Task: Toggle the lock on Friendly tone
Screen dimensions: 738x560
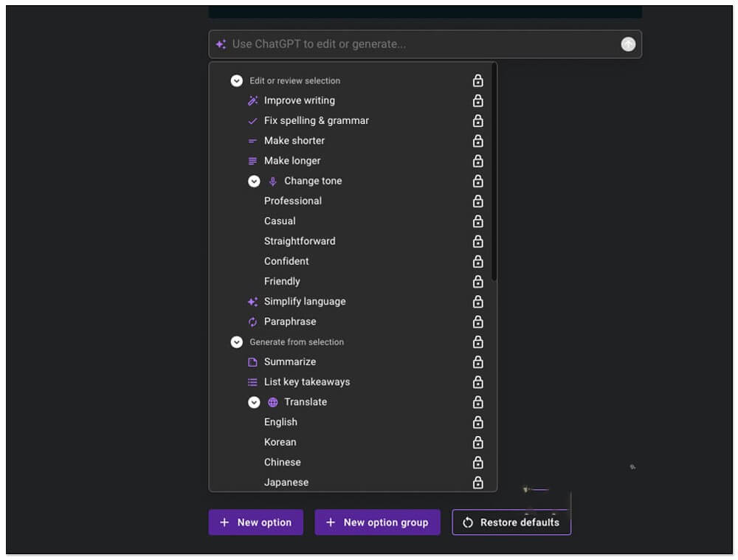Action: pos(477,282)
